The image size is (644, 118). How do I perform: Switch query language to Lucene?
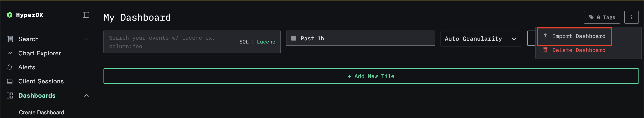click(266, 42)
